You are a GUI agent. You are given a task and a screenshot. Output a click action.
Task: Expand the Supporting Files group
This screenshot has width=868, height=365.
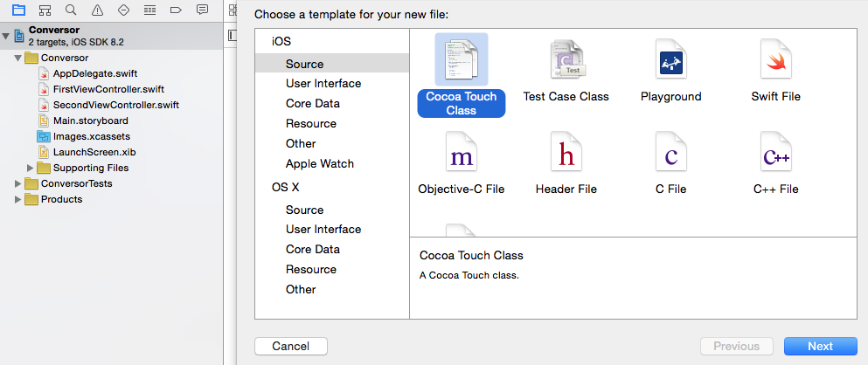click(x=31, y=168)
